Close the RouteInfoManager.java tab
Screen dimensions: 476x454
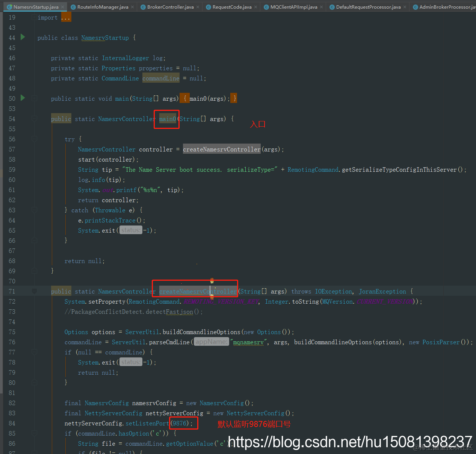[132, 7]
